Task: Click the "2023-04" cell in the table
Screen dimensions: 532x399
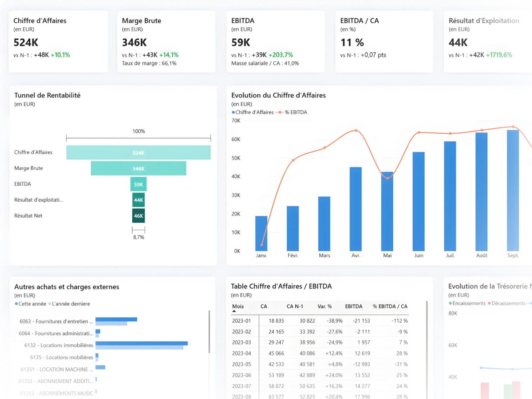Action: (x=241, y=353)
